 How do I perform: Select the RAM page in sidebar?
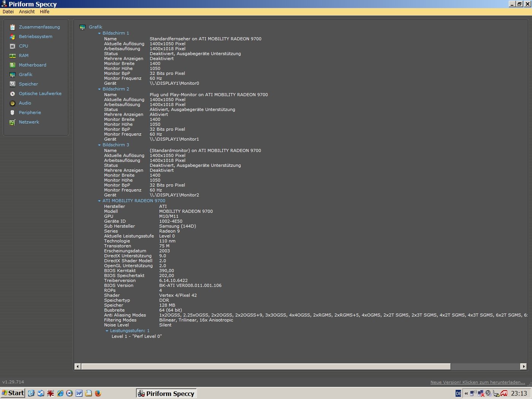[x=24, y=56]
